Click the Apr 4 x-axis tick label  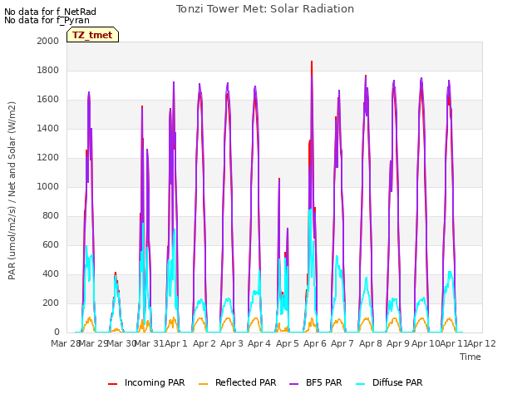click(x=259, y=343)
